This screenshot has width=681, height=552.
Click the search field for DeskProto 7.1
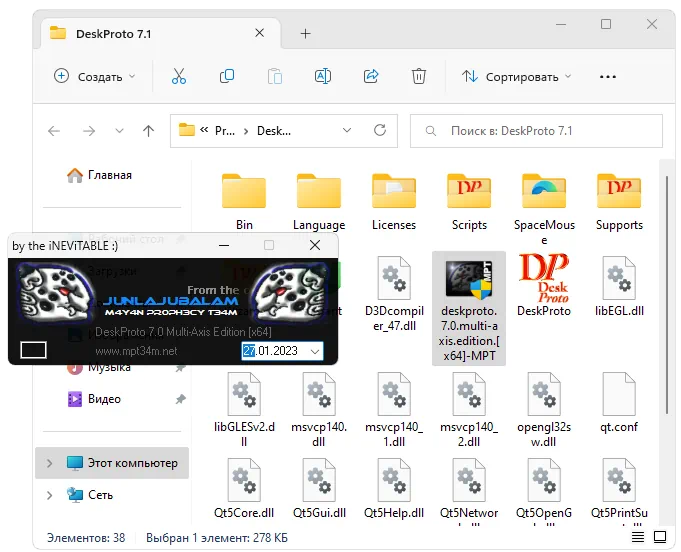(x=536, y=131)
